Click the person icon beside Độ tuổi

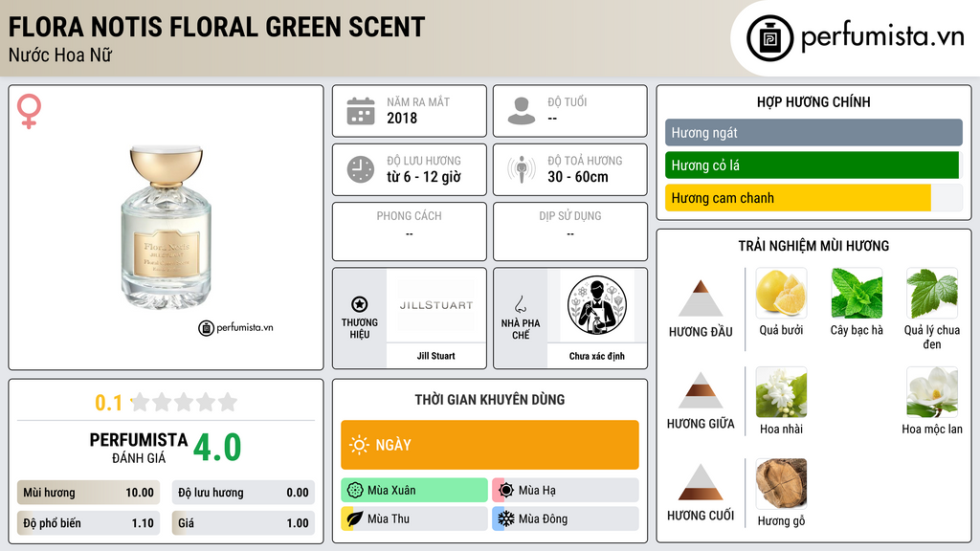(x=522, y=111)
